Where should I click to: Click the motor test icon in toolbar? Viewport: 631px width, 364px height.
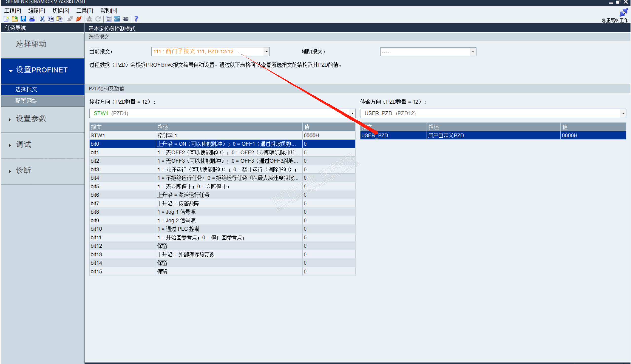coord(126,19)
